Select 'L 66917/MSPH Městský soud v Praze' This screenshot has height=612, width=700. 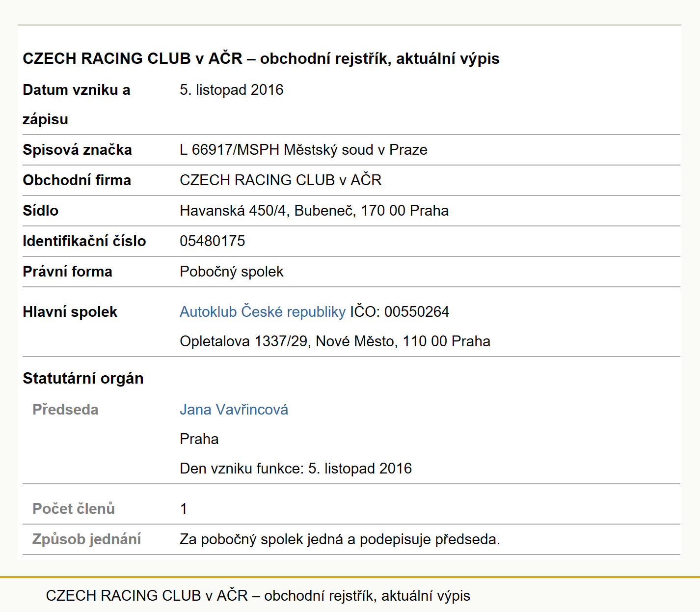303,150
